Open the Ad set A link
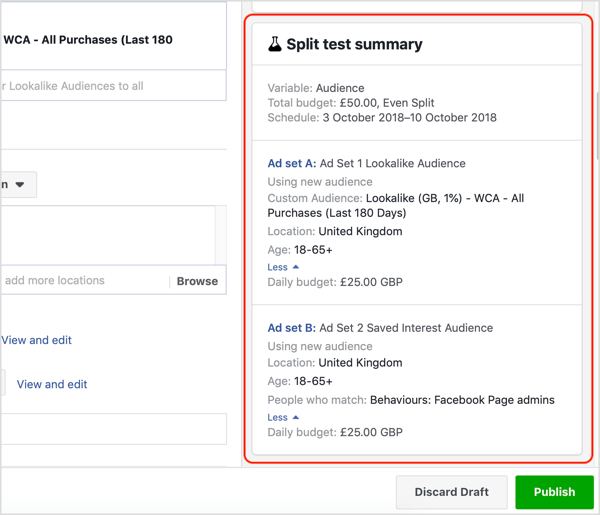 (x=291, y=163)
